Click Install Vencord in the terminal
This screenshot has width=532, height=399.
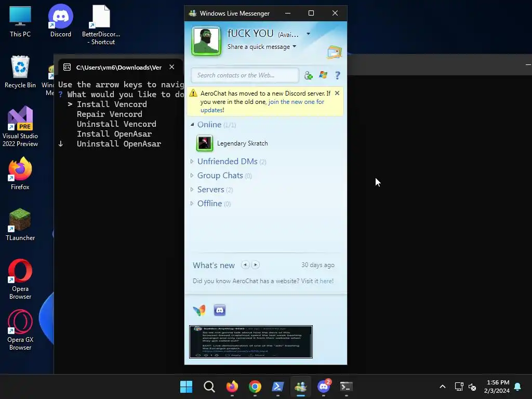(x=112, y=104)
